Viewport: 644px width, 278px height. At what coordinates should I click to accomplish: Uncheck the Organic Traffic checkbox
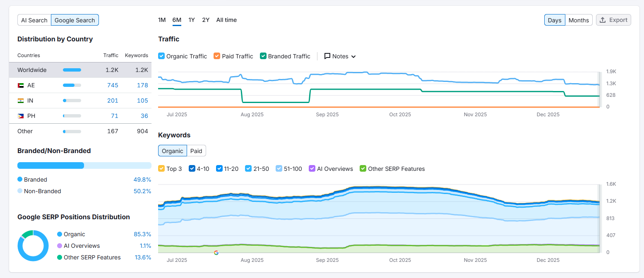[x=162, y=56]
